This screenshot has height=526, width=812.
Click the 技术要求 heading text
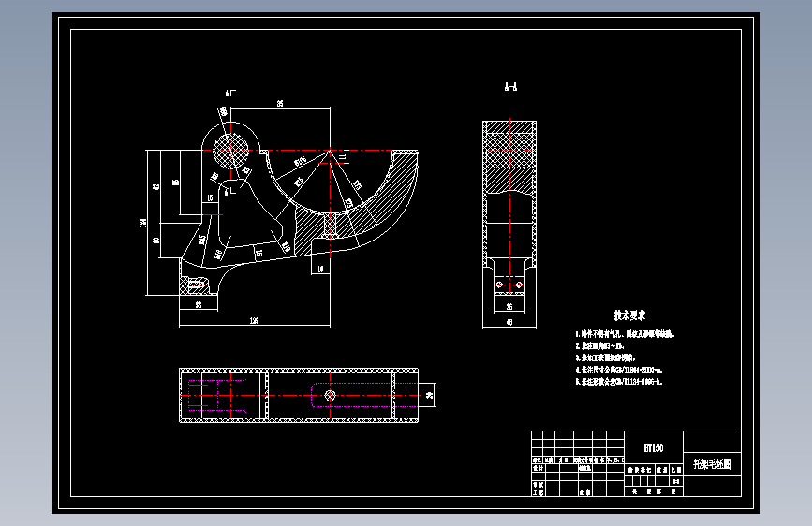629,315
